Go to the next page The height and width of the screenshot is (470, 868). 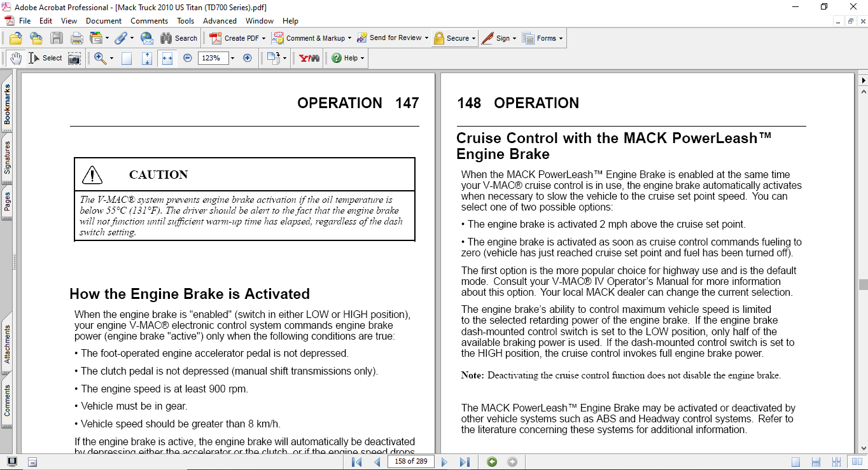[444, 462]
